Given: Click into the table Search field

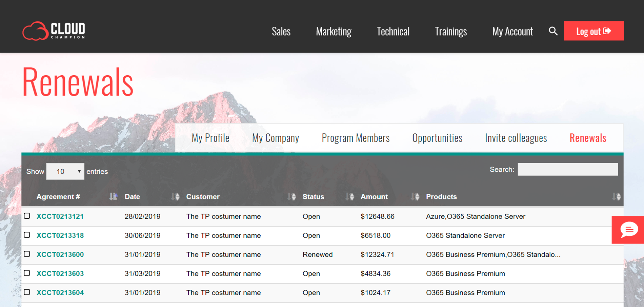Looking at the screenshot, I should click(x=567, y=169).
